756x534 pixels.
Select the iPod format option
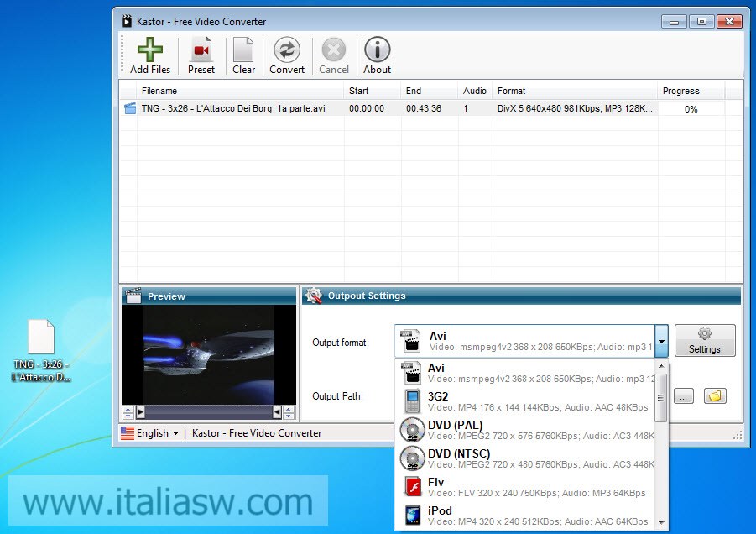(525, 516)
